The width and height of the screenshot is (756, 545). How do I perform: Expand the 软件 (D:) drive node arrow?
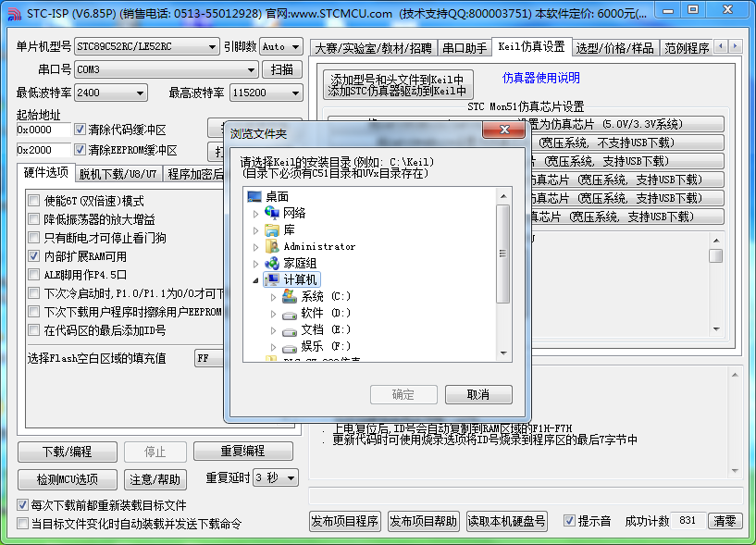(x=273, y=314)
